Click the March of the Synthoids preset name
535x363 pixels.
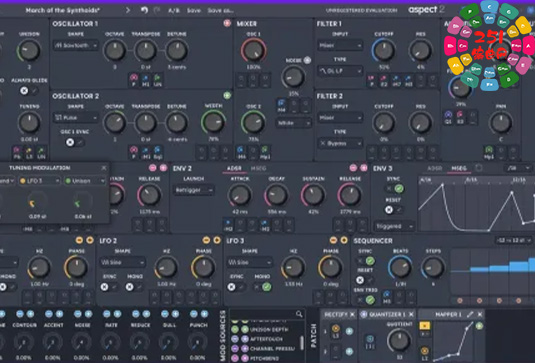(x=62, y=10)
